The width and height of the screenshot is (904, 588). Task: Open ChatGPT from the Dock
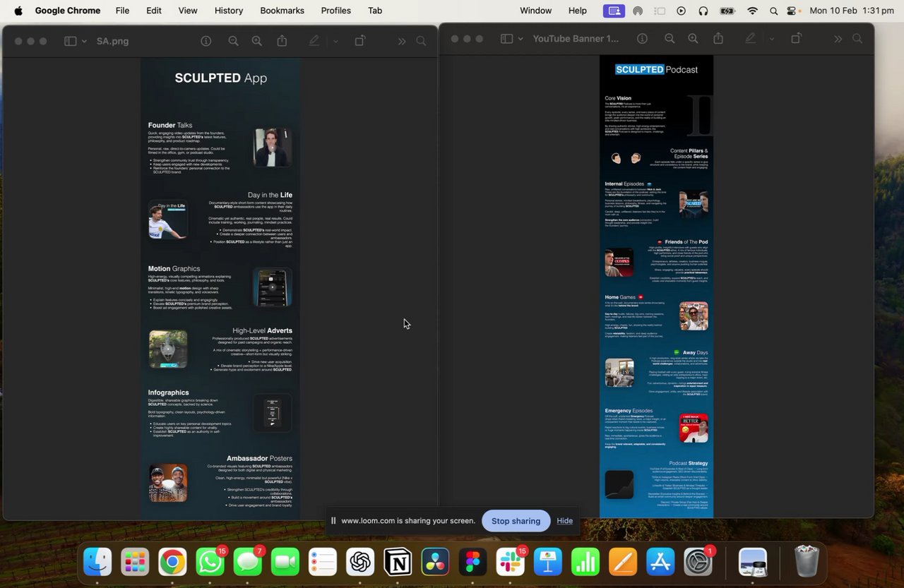point(360,562)
